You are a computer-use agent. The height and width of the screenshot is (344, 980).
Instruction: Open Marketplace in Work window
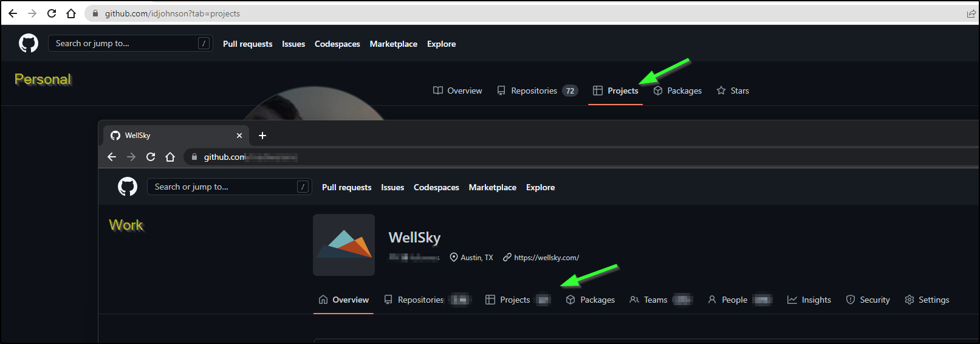493,187
